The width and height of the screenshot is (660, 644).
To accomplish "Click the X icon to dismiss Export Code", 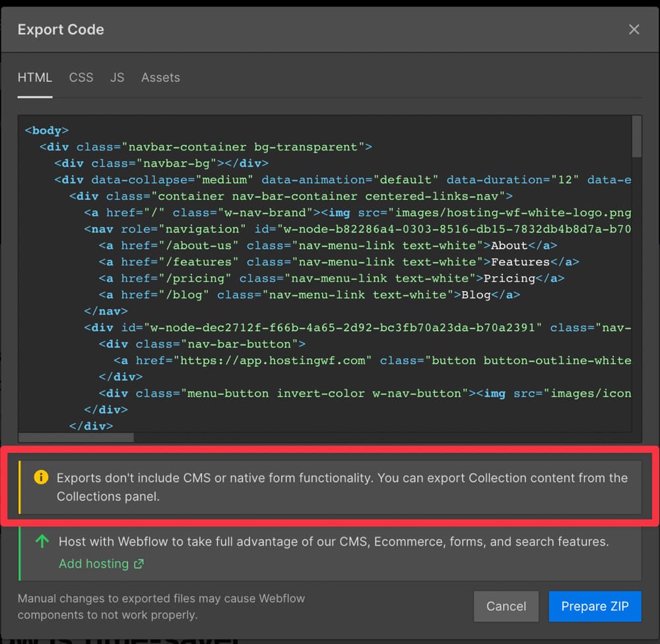I will click(x=634, y=29).
